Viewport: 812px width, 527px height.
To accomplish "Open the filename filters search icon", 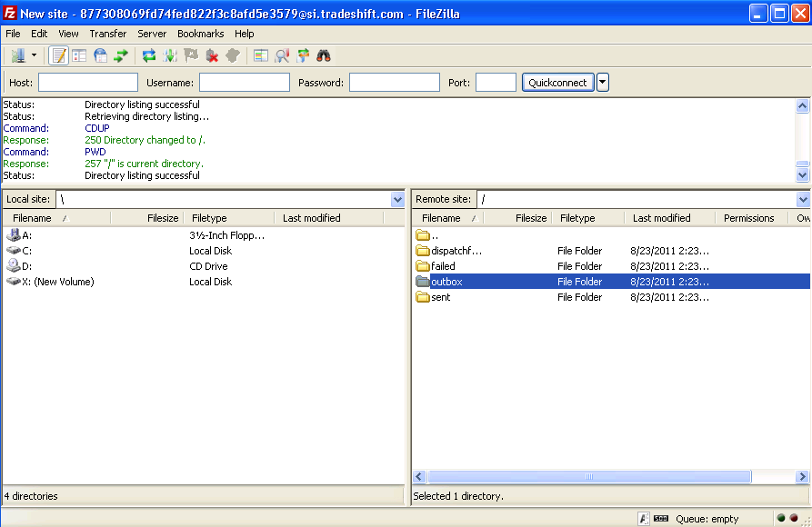I will [x=282, y=55].
